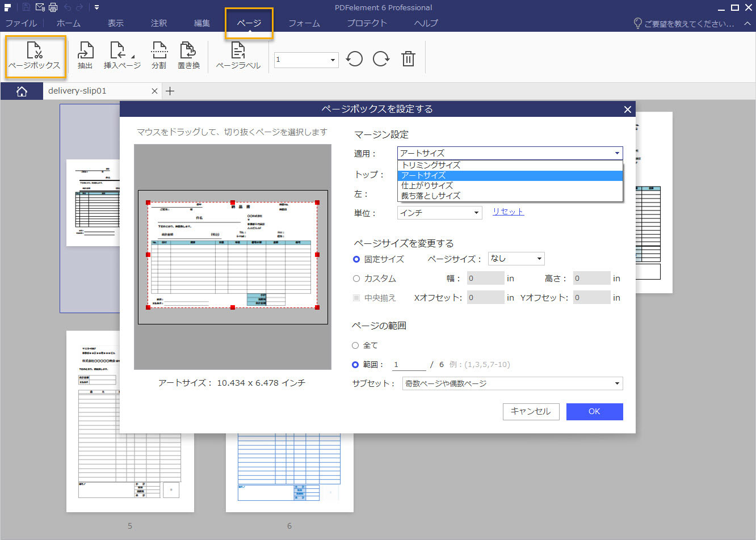Open the サブセット odd/even pages dropdown

(513, 384)
